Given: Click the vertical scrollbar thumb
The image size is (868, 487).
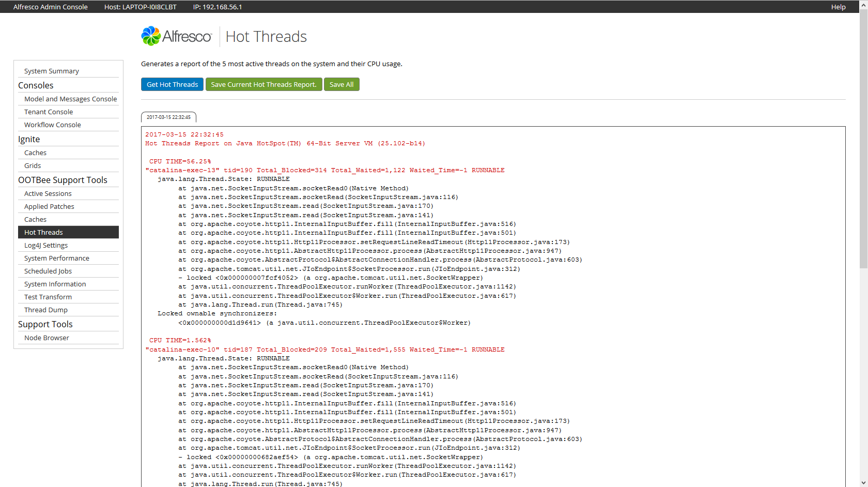Looking at the screenshot, I should pos(863,139).
